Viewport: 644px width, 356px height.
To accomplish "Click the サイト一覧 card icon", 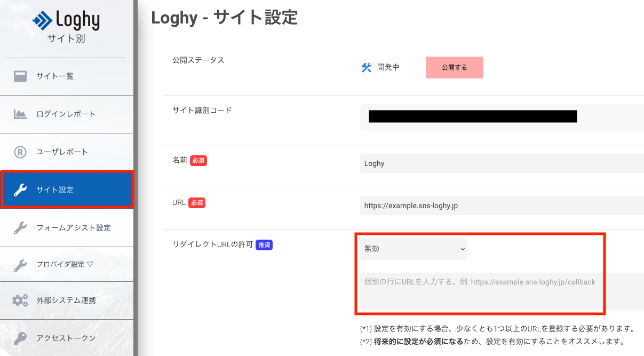I will [x=20, y=76].
